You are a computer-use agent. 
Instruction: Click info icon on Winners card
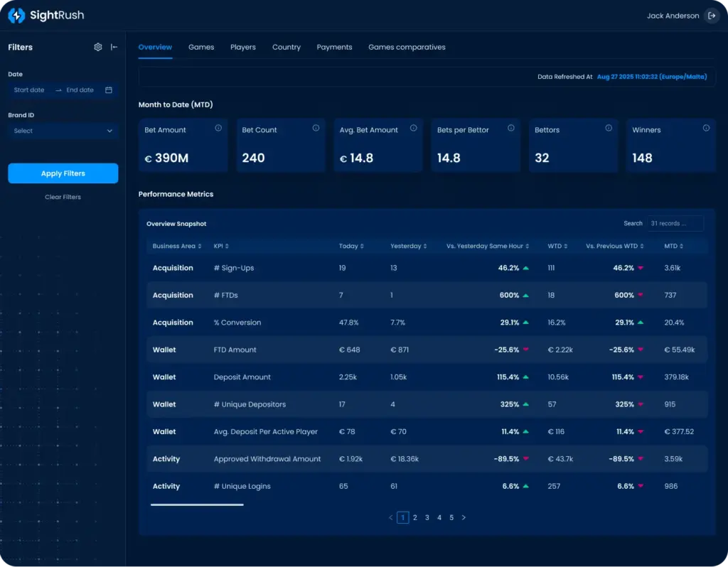[x=706, y=129]
